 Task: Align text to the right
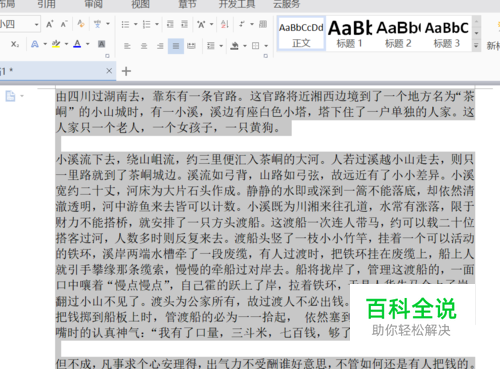[160, 46]
